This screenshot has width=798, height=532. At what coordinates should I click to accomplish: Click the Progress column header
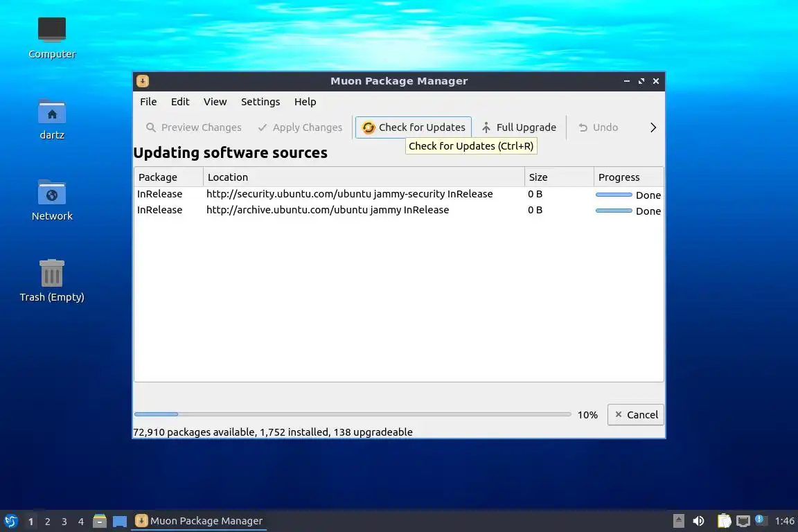pos(628,177)
